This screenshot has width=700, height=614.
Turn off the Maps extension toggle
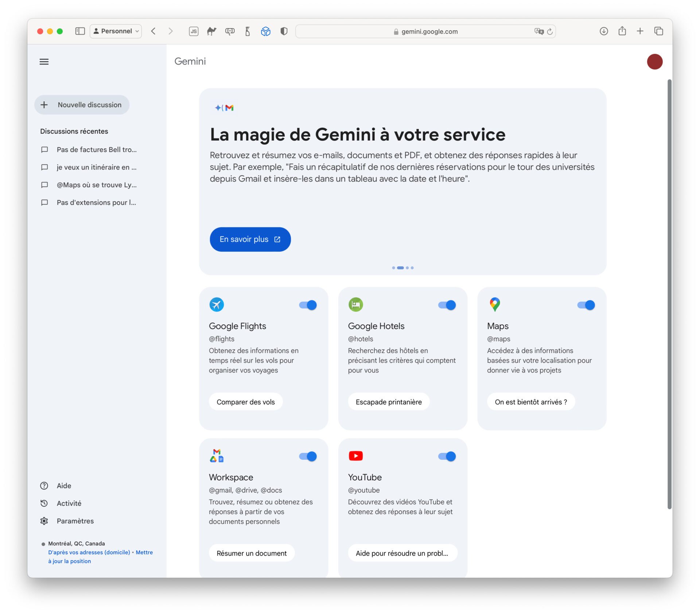(x=586, y=305)
